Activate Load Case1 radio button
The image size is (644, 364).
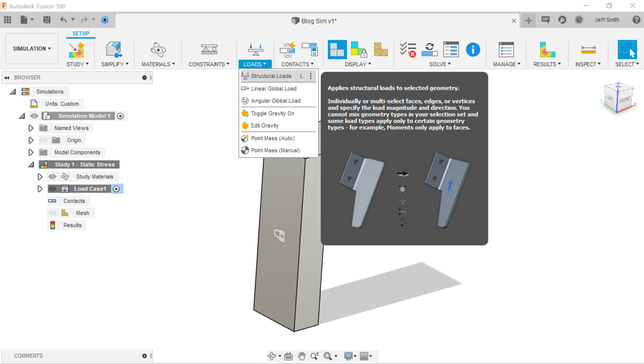tap(116, 189)
